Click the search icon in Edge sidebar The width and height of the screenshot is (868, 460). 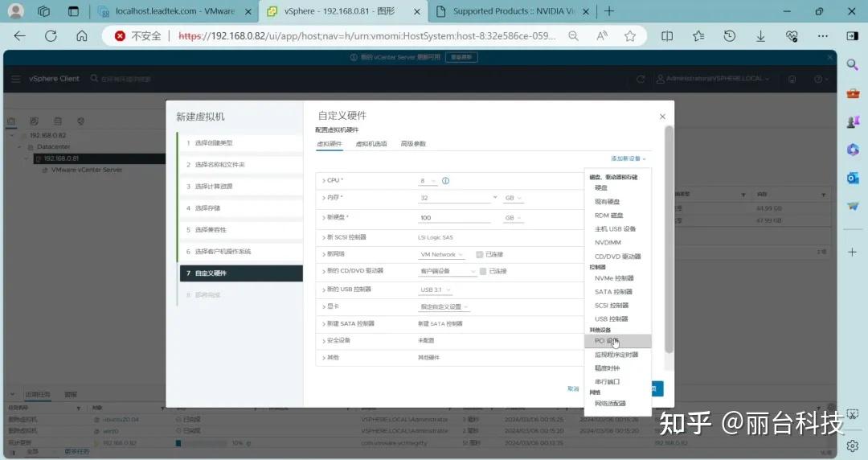click(853, 65)
